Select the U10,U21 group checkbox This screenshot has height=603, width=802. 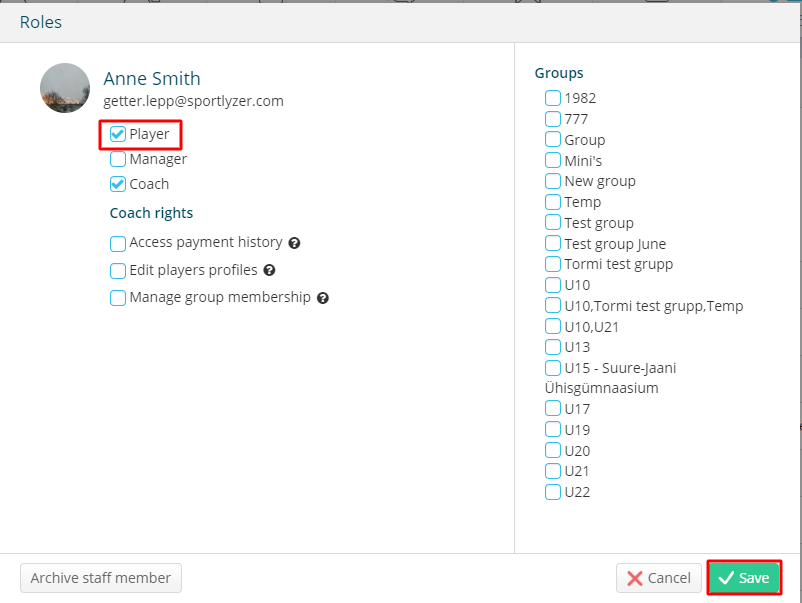[553, 326]
